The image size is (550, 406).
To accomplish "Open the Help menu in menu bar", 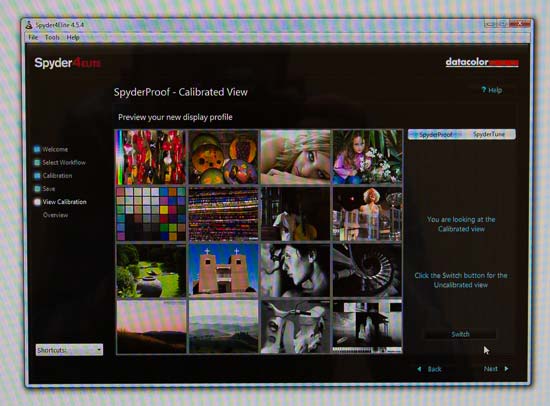I will click(x=73, y=37).
